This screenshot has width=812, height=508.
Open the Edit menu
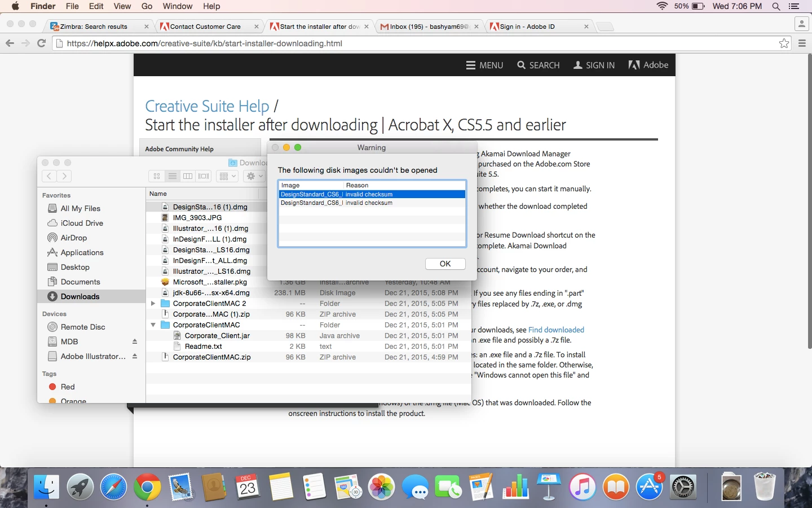[x=96, y=6]
